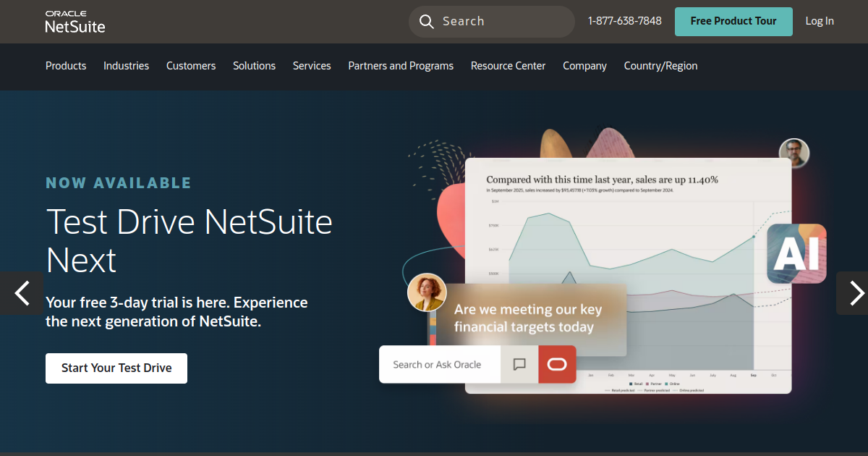Open the Partners and Programs menu
This screenshot has height=456, width=868.
[x=401, y=66]
